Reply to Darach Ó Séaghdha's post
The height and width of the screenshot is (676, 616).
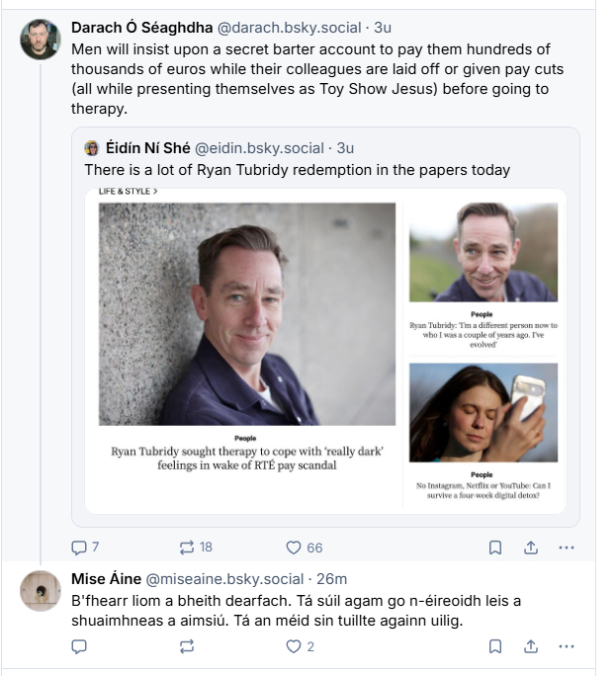click(x=80, y=547)
